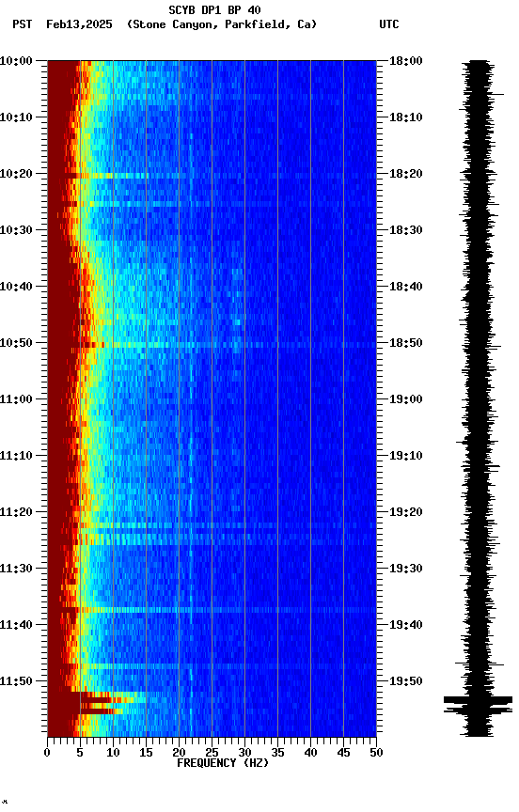Click the '10:20' PST time label
Image resolution: width=519 pixels, height=812 pixels.
pos(16,174)
